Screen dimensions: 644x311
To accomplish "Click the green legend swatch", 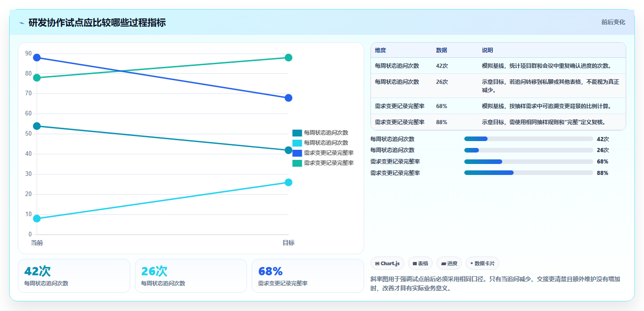I will [297, 163].
